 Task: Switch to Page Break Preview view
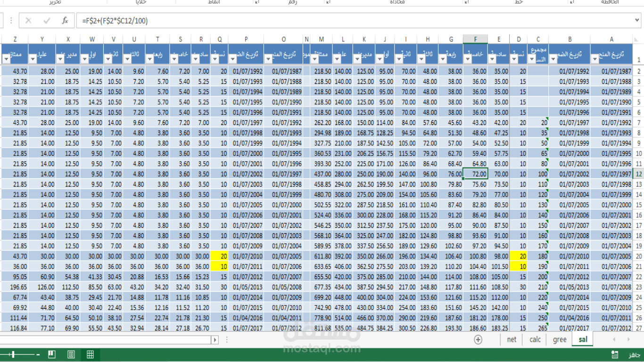coord(52,354)
